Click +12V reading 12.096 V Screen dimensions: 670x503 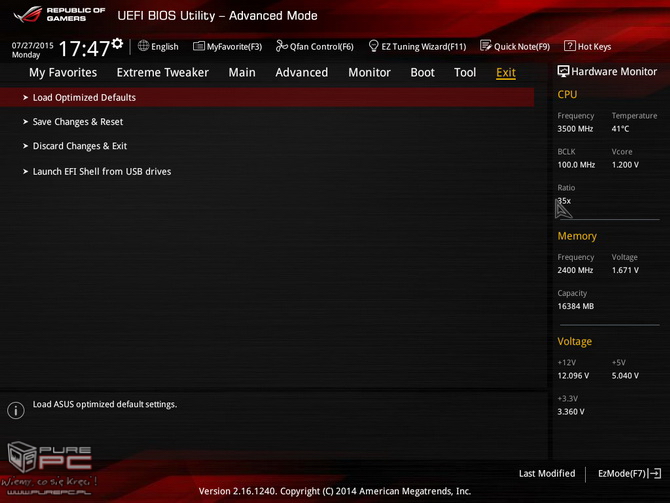pyautogui.click(x=573, y=376)
